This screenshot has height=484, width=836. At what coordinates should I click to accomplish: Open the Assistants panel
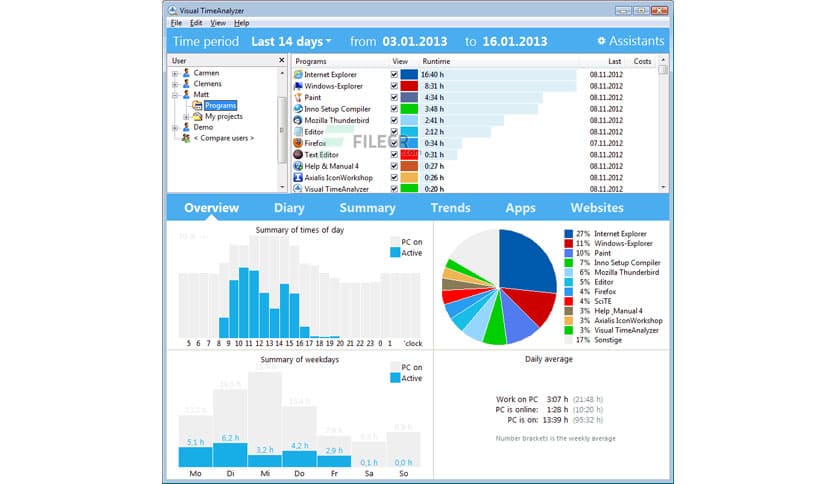point(631,41)
